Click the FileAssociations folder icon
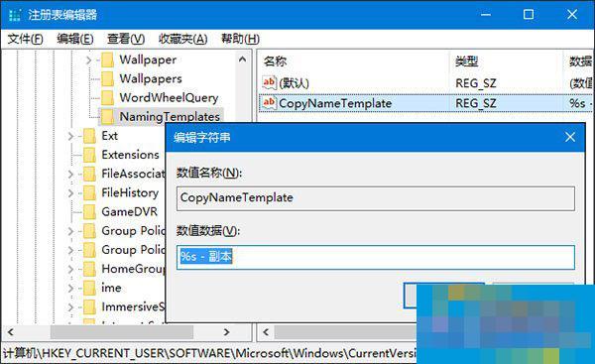Viewport: 595px width, 364px height. point(89,174)
